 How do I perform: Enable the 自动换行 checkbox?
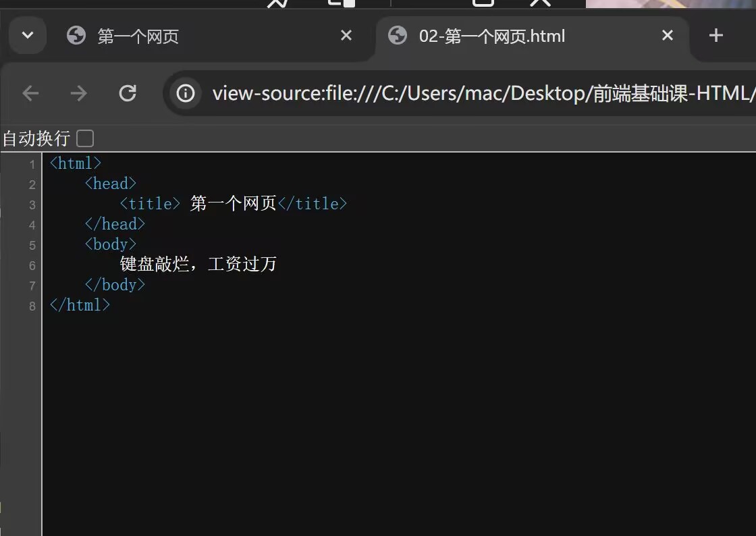pyautogui.click(x=85, y=139)
